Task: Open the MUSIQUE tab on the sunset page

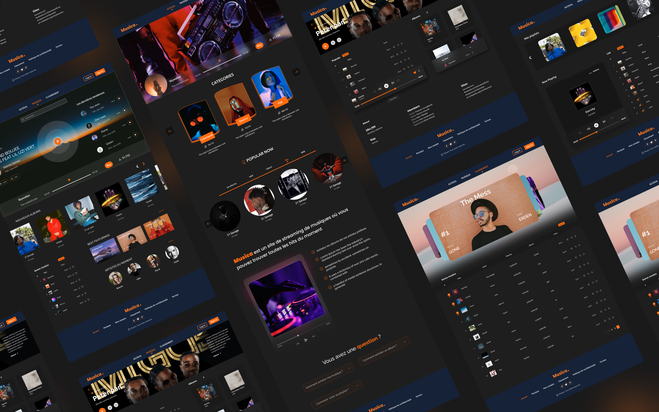Action: click(37, 102)
